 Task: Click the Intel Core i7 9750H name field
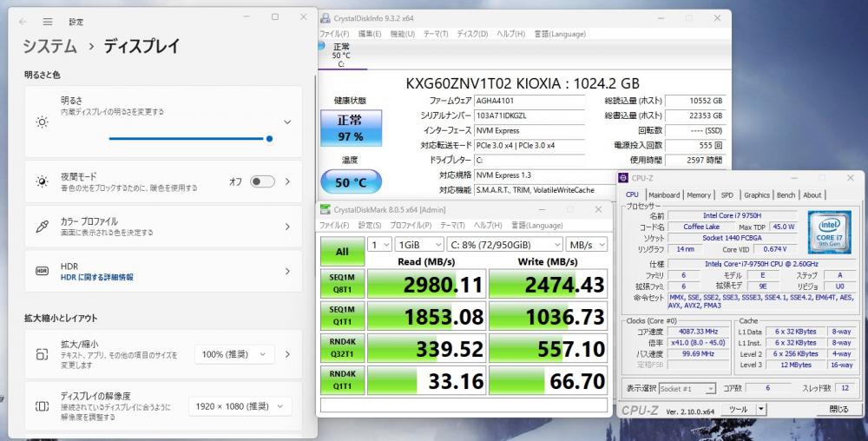pyautogui.click(x=732, y=215)
